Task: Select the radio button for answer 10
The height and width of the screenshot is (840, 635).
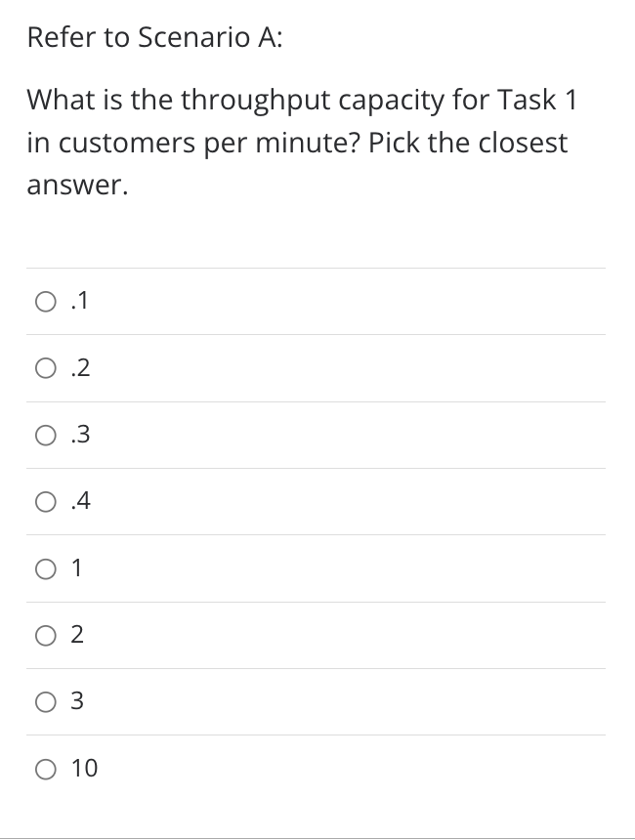Action: tap(45, 770)
